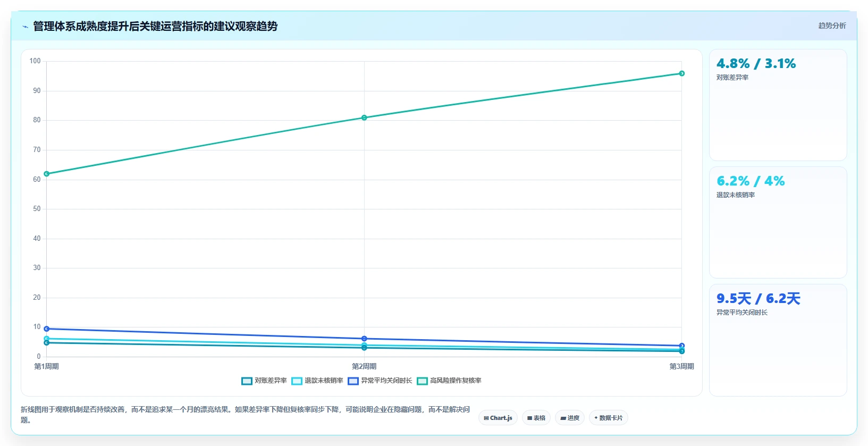The image size is (868, 446).
Task: Click the 第3周期 axis label
Action: coord(681,366)
